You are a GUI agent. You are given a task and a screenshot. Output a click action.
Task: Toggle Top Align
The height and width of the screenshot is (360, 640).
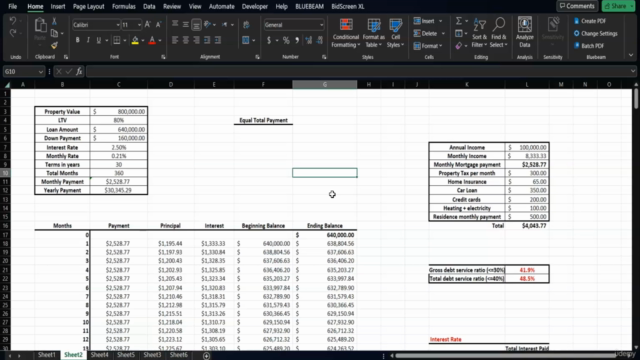pyautogui.click(x=175, y=24)
